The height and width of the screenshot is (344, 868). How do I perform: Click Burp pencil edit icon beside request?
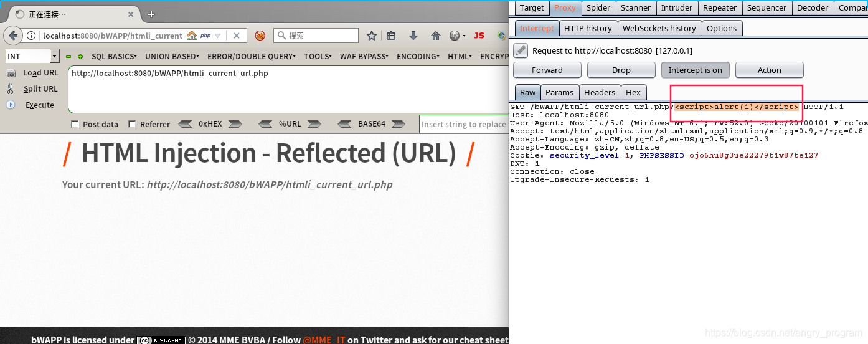pyautogui.click(x=521, y=50)
